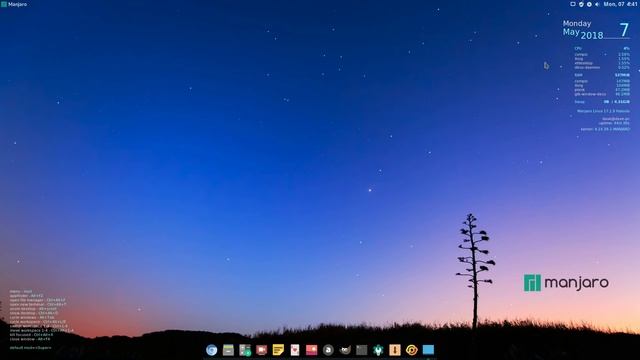Open the red image viewer icon
Screen dimensions: 640x360
pyautogui.click(x=311, y=350)
